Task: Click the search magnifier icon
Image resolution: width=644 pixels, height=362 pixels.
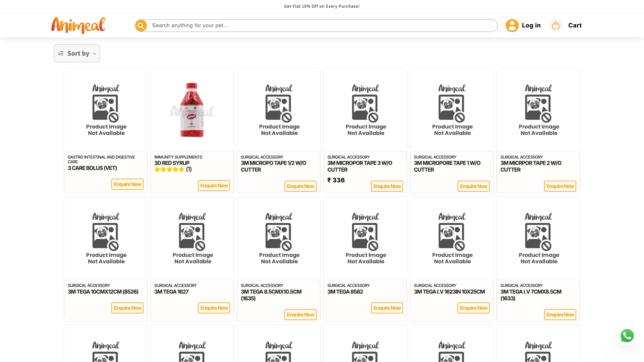Action: pyautogui.click(x=141, y=25)
